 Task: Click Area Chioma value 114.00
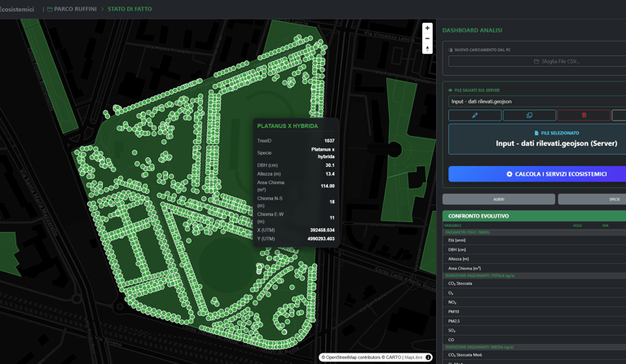point(328,186)
